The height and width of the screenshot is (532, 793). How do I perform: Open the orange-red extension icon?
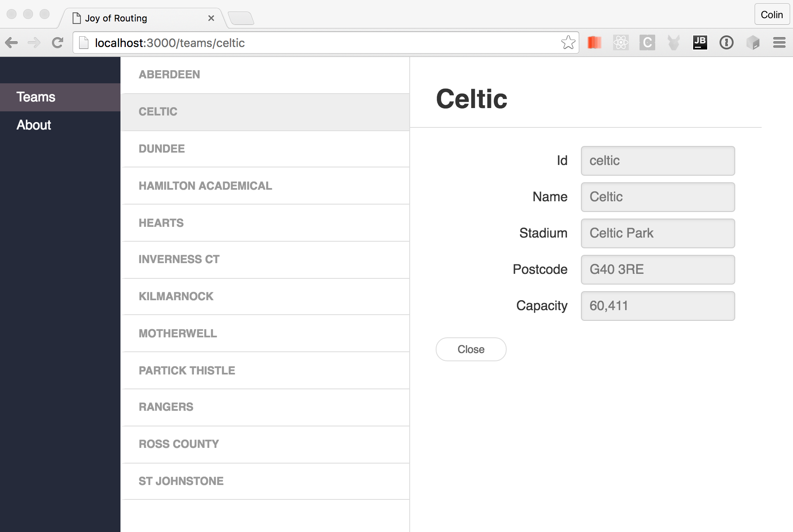[x=595, y=42]
